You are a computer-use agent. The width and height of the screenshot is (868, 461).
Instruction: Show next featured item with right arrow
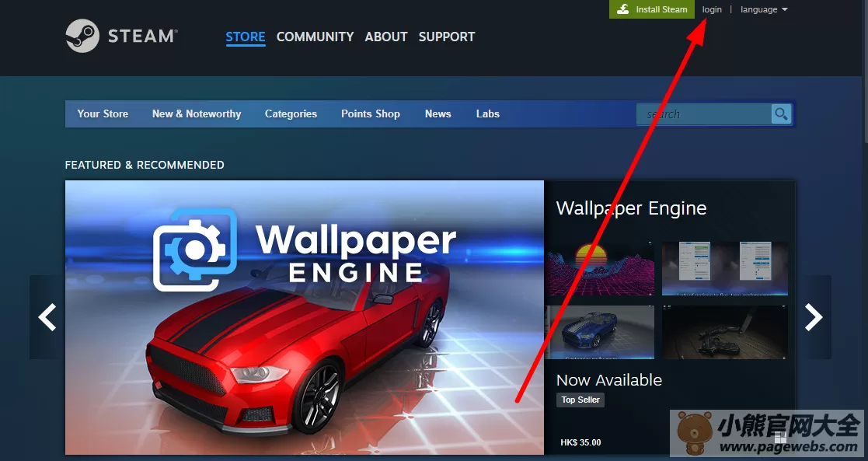point(814,317)
